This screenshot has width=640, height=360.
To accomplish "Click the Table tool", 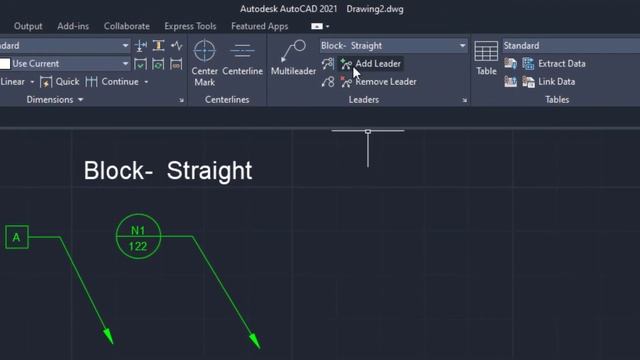I will click(486, 58).
